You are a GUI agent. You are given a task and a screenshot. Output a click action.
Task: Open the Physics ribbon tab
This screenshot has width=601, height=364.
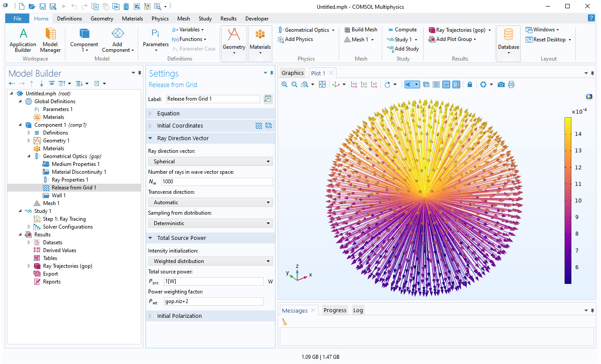coord(160,19)
